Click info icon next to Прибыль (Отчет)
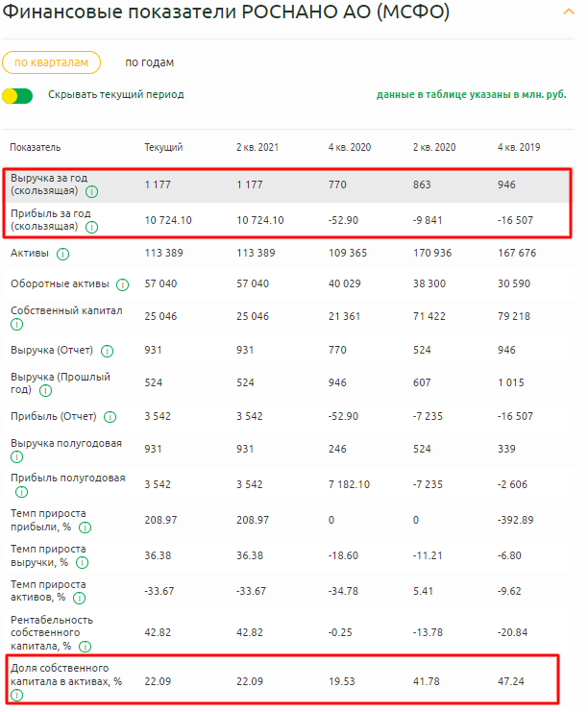Viewport: 588px width, 712px height. (111, 417)
